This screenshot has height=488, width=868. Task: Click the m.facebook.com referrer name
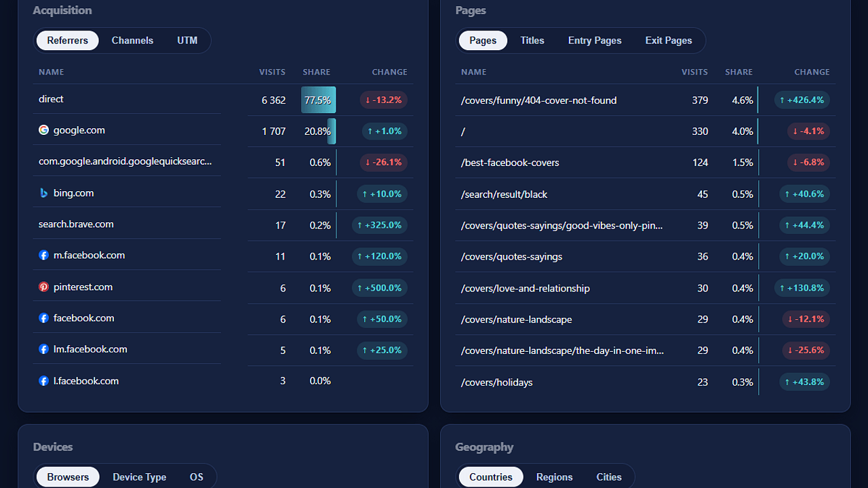tap(90, 256)
